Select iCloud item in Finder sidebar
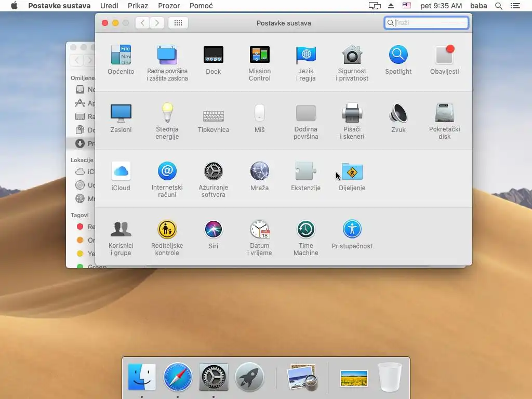 84,171
